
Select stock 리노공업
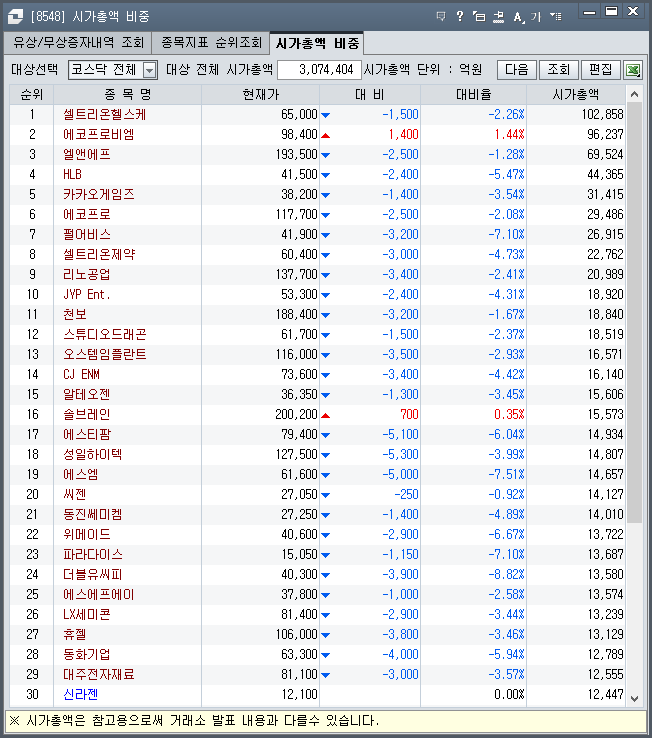pos(87,274)
